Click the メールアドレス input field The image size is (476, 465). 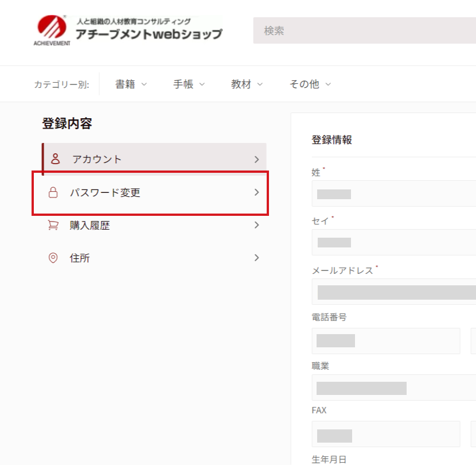(394, 292)
